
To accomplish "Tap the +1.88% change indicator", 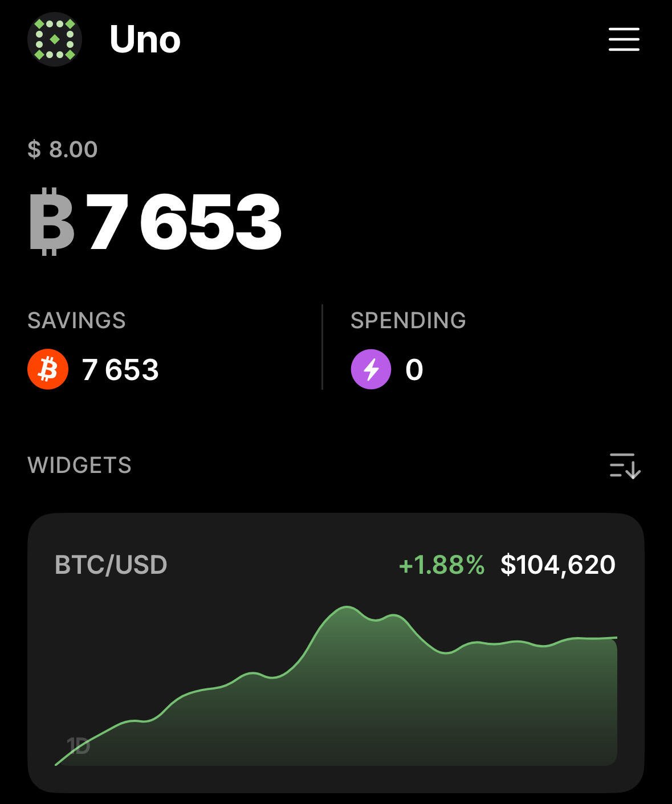I will click(442, 565).
